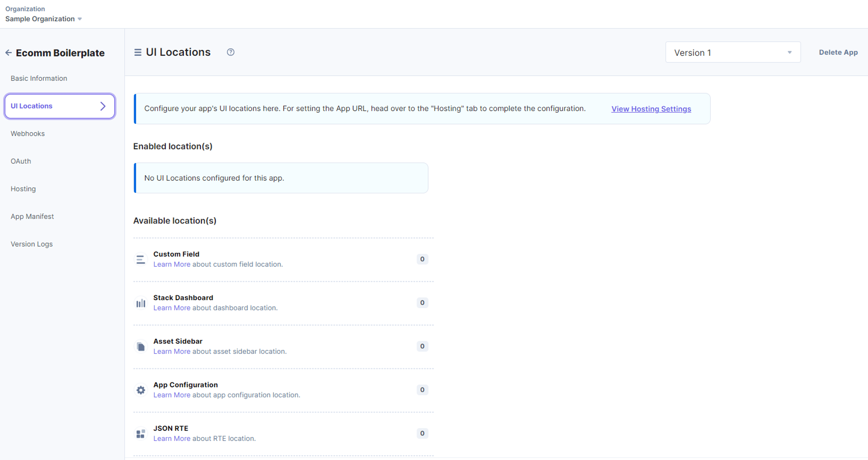Click the Stack Dashboard count badge

[x=422, y=303]
